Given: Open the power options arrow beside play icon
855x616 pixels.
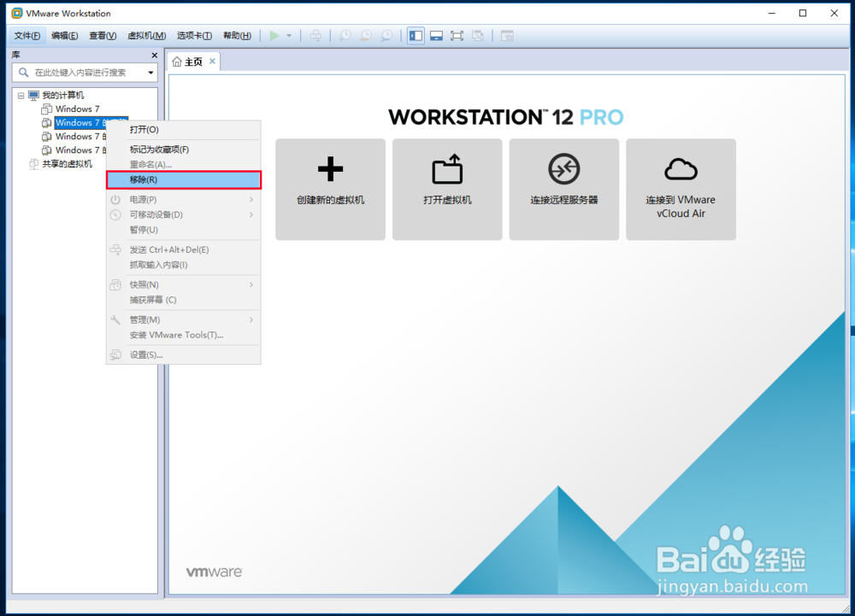Looking at the screenshot, I should click(x=289, y=36).
